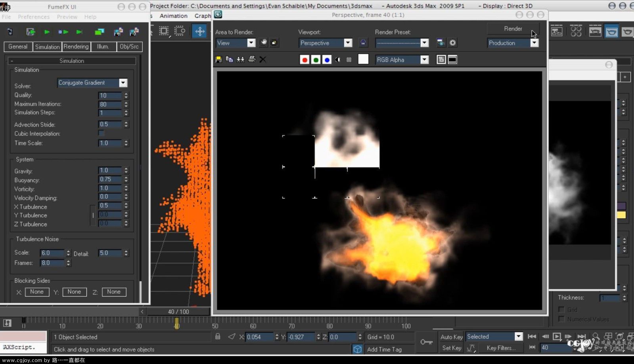Click FumeFX start simulation play icon

coord(47,32)
